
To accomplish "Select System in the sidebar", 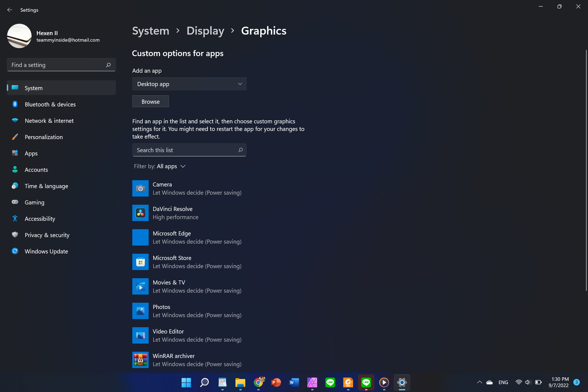I will tap(61, 88).
